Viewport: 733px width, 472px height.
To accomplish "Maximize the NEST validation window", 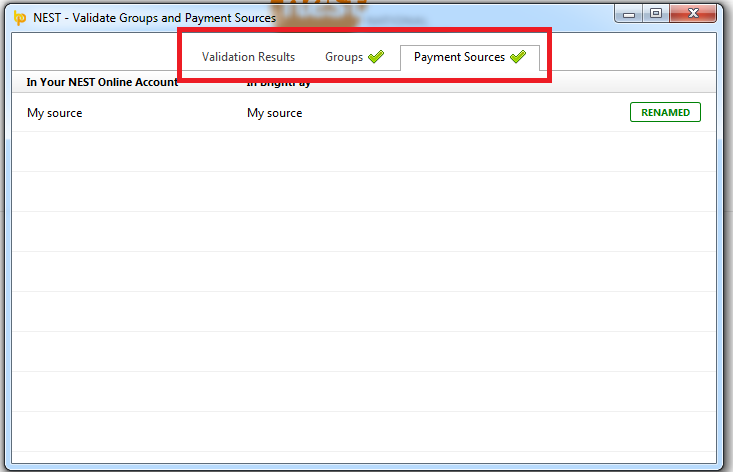I will [656, 13].
